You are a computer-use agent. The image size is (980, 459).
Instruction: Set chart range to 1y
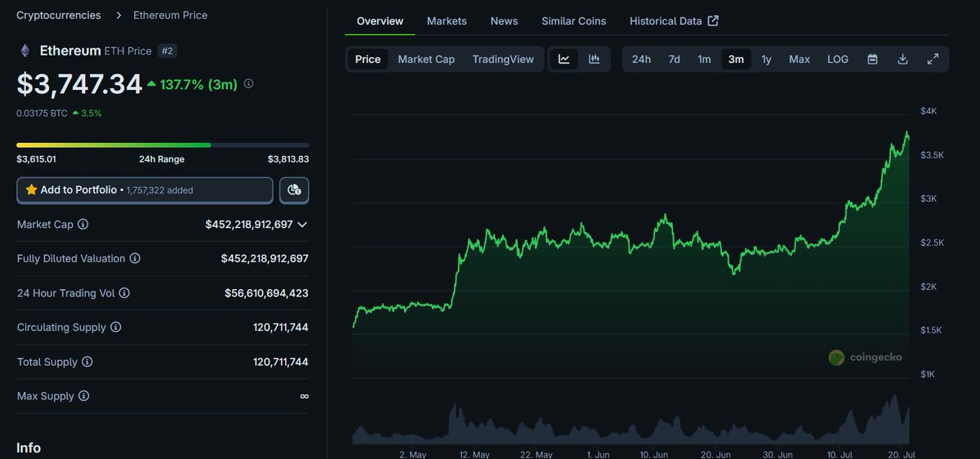[x=766, y=59]
